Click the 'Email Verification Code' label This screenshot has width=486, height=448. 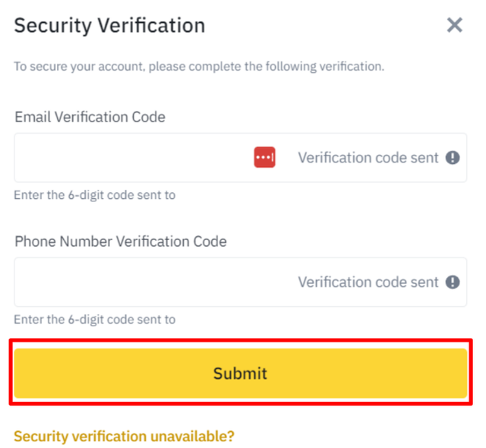90,117
